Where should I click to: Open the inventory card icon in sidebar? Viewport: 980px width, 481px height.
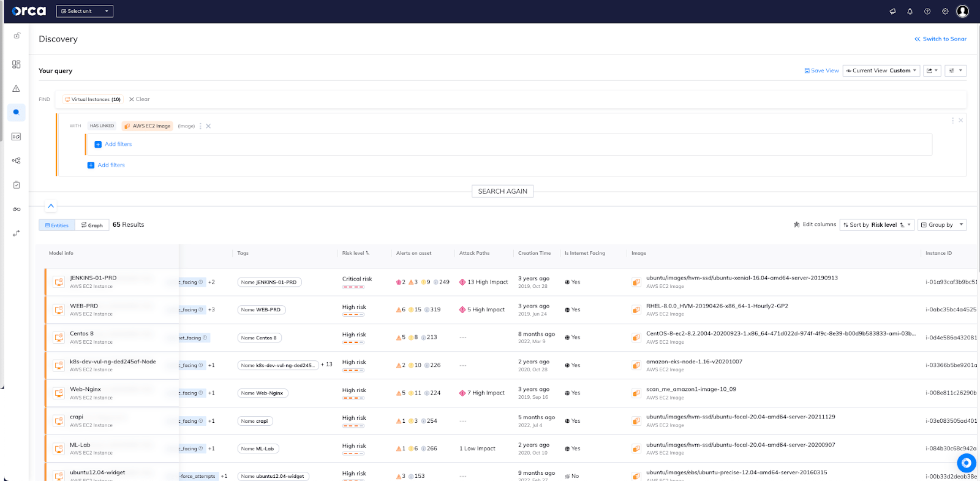tap(17, 137)
